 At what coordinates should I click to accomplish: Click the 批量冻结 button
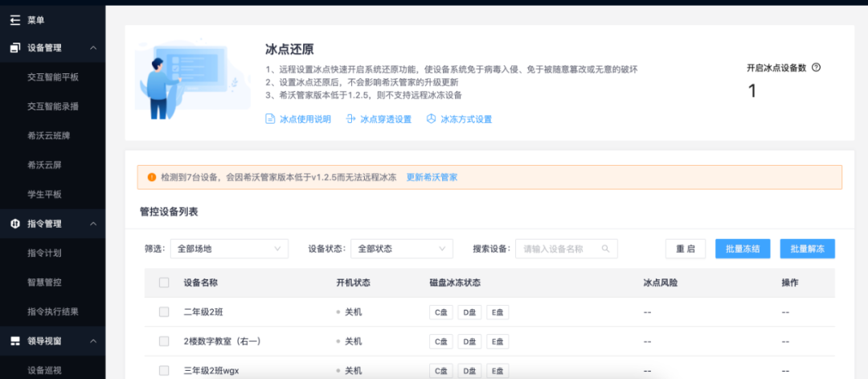pyautogui.click(x=743, y=249)
